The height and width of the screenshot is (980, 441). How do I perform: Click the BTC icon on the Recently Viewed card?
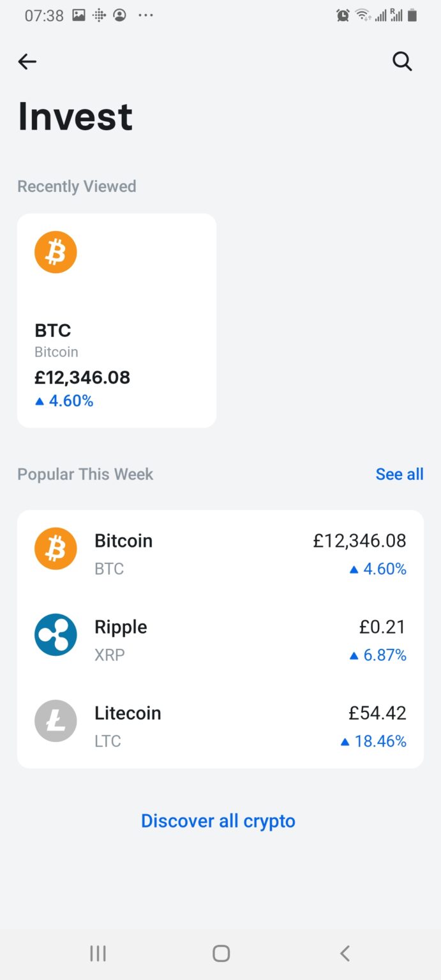coord(56,251)
